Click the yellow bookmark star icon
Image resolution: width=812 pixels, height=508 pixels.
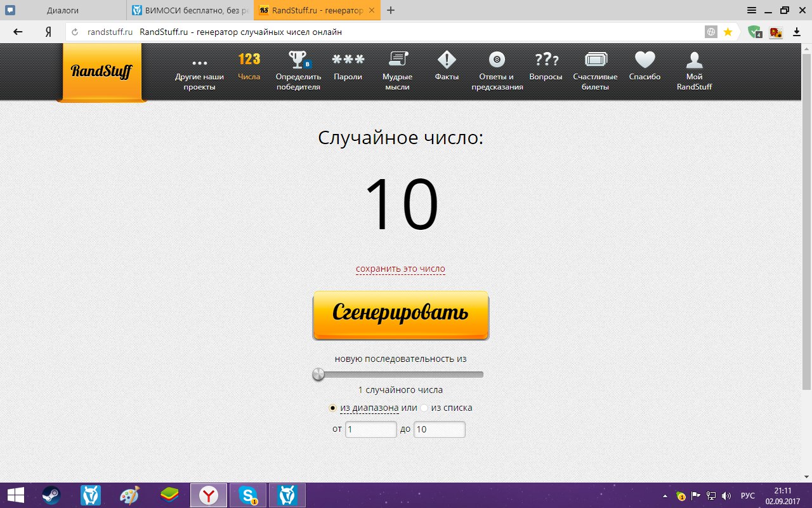click(x=728, y=32)
